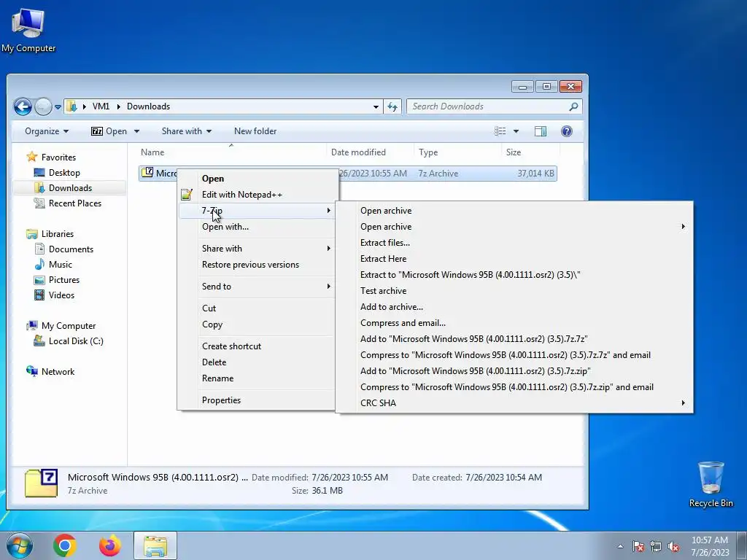The image size is (747, 560).
Task: Click the Refresh button beside address bar
Action: (x=392, y=106)
